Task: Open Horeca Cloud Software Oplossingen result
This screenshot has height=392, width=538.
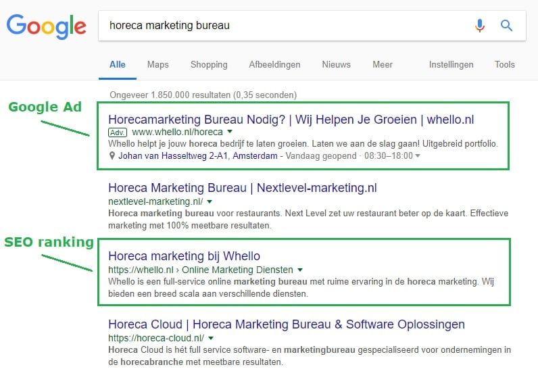Action: coord(287,324)
